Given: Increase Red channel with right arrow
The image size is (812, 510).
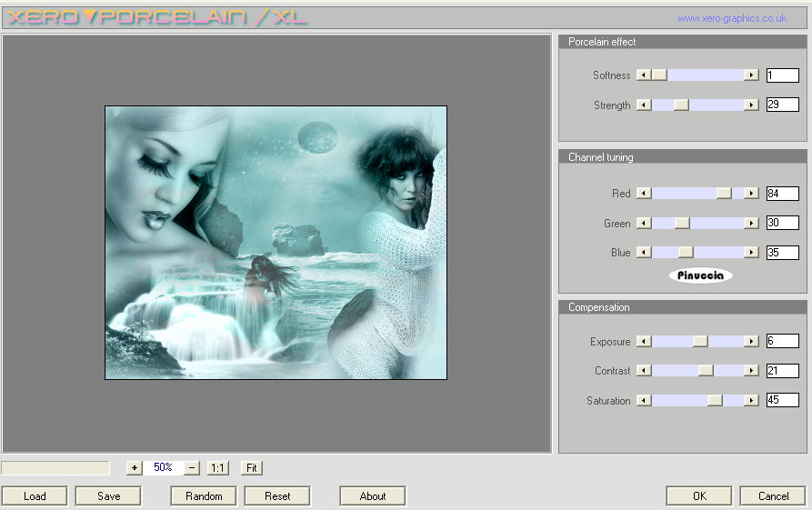Looking at the screenshot, I should click(x=751, y=193).
